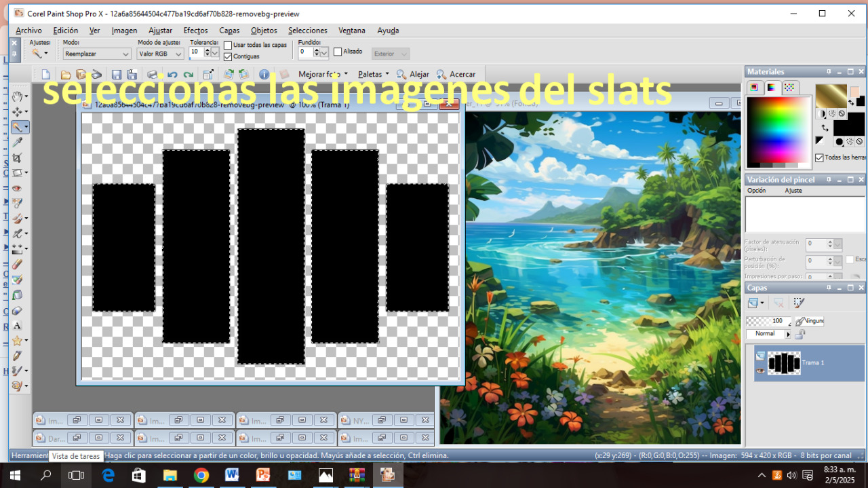Click the Undo arrow icon
This screenshot has height=488, width=868.
[x=172, y=75]
